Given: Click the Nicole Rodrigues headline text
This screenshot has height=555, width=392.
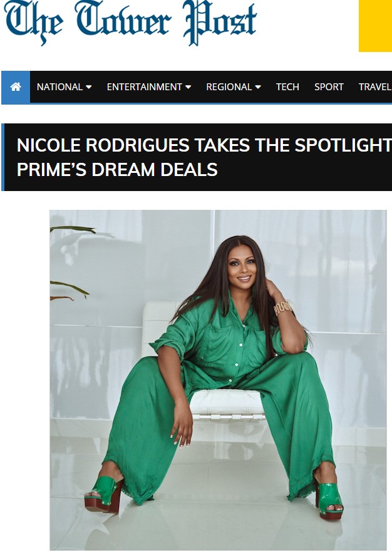Looking at the screenshot, I should point(204,145).
